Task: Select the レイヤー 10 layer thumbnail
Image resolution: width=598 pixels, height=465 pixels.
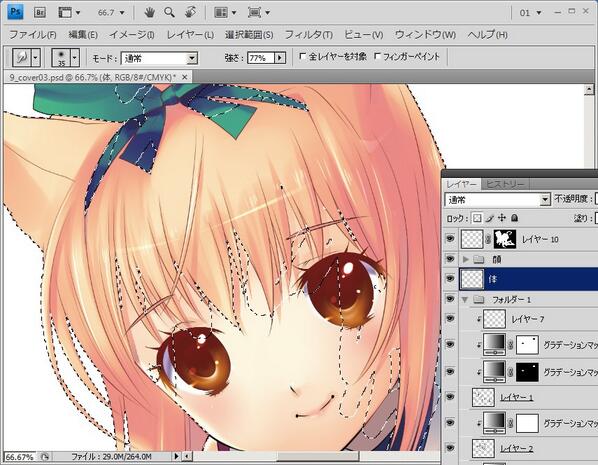Action: pyautogui.click(x=472, y=239)
